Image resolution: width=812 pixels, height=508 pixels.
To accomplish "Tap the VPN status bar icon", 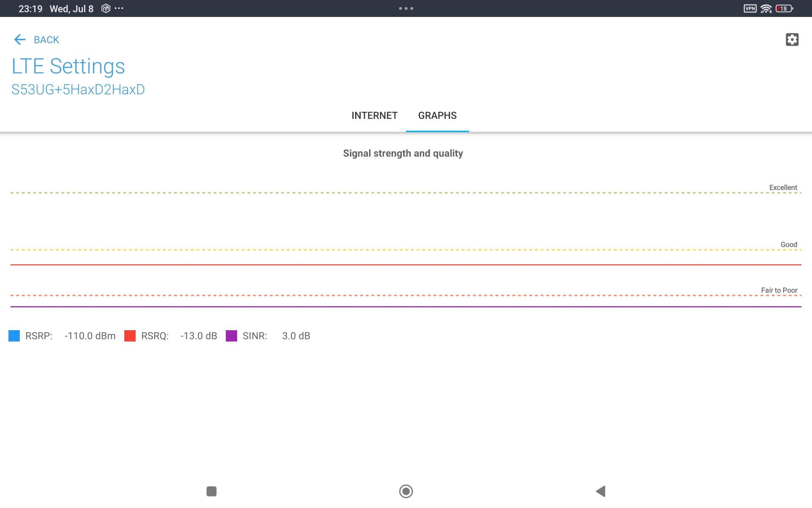I will click(750, 8).
